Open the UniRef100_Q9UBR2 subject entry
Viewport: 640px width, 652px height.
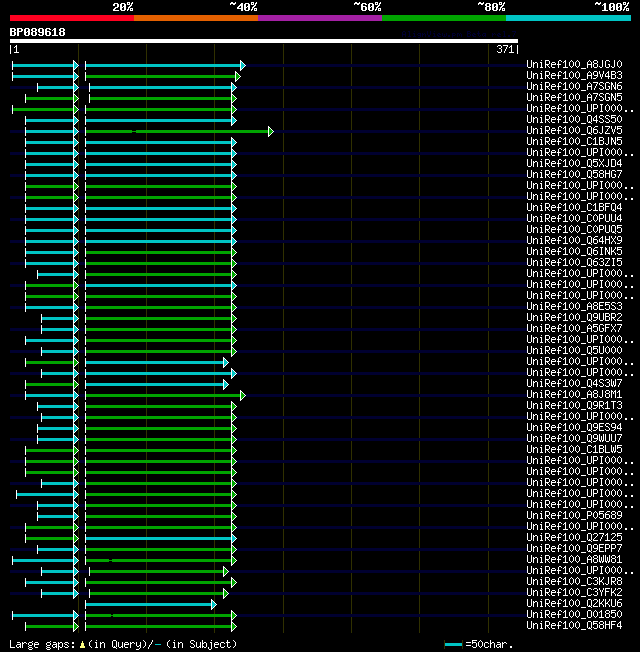574,318
